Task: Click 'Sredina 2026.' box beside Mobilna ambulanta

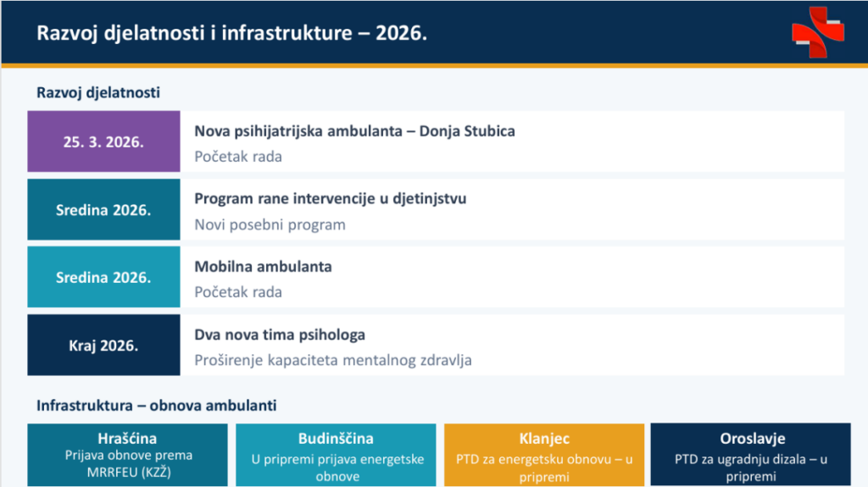Action: tap(103, 277)
